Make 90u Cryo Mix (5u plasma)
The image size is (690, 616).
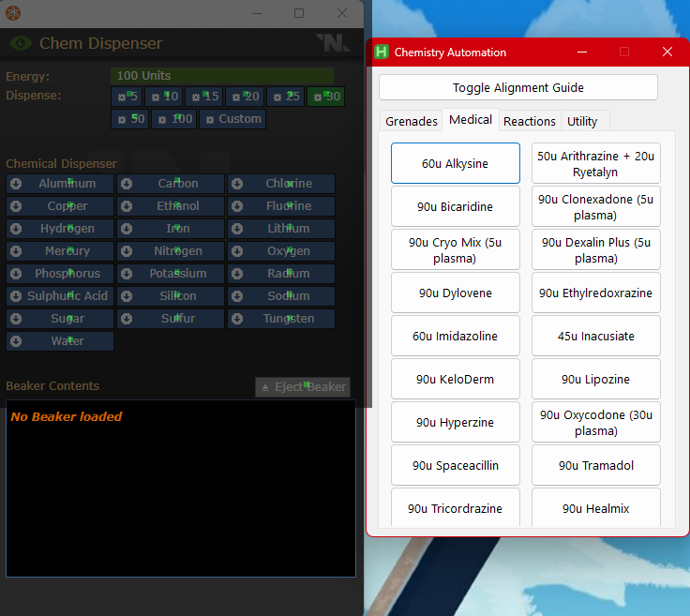coord(456,249)
